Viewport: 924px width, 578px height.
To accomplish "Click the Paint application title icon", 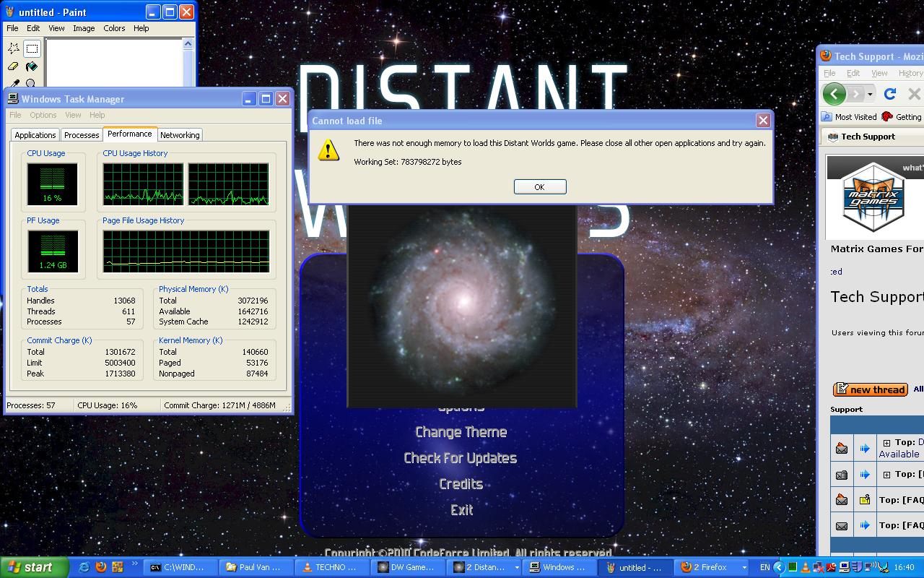I will [x=9, y=12].
